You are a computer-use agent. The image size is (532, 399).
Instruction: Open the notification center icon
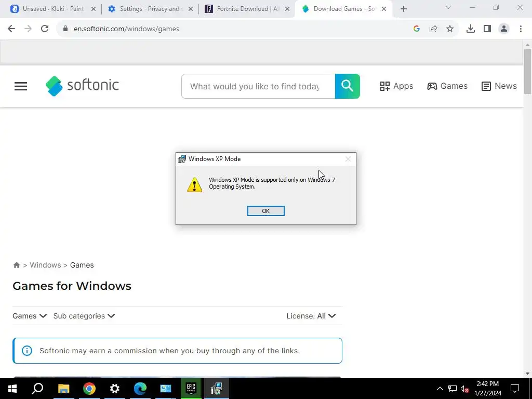[515, 389]
